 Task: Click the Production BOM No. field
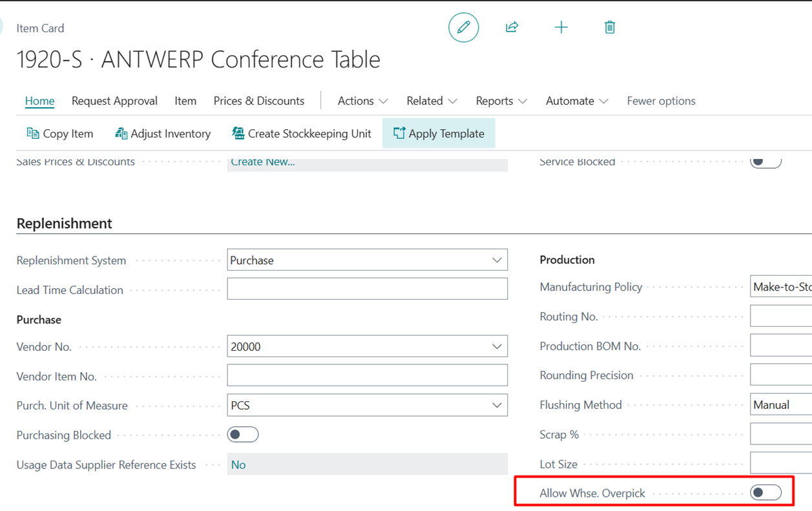(x=781, y=346)
